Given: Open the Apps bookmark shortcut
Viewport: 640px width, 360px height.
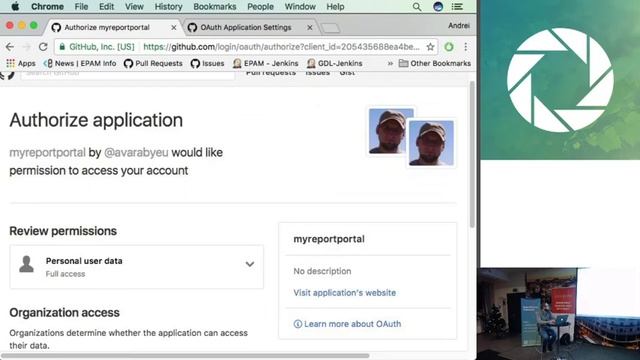Looking at the screenshot, I should point(21,63).
